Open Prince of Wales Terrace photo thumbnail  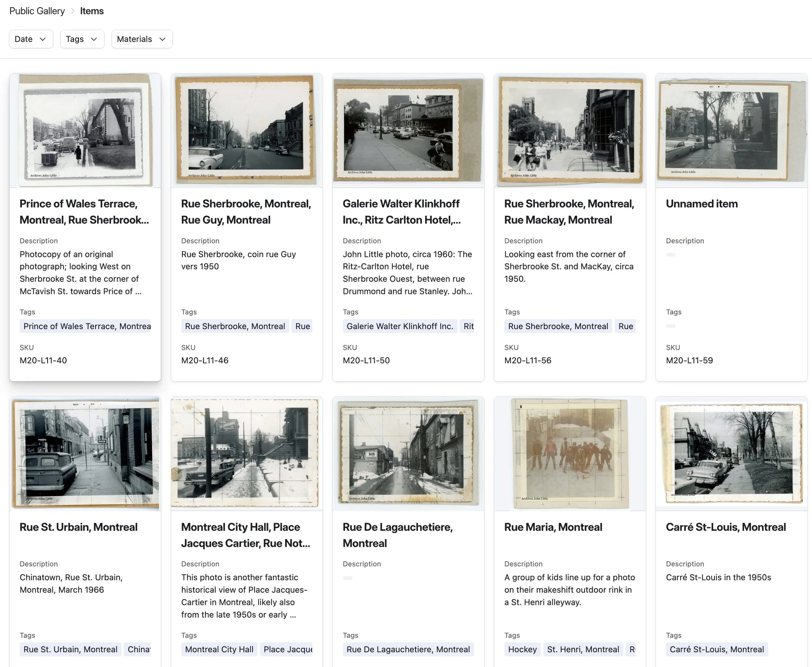pos(85,131)
